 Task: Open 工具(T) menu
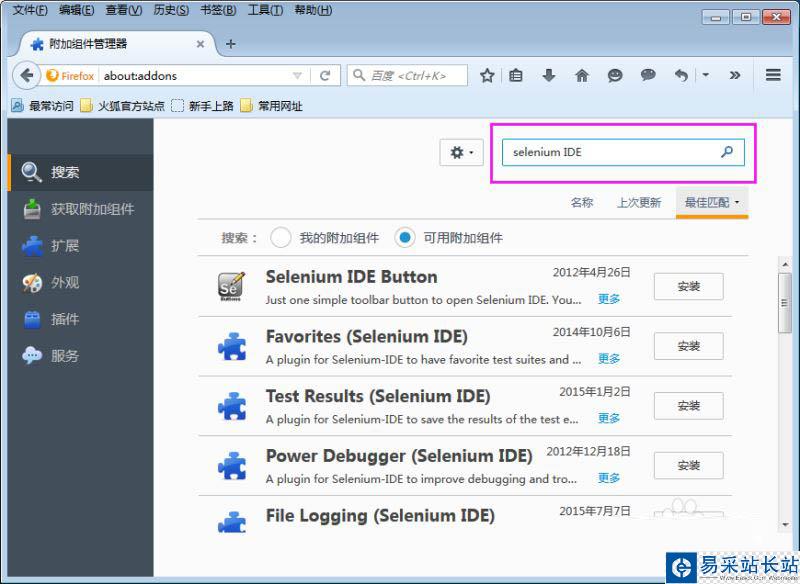pyautogui.click(x=265, y=10)
